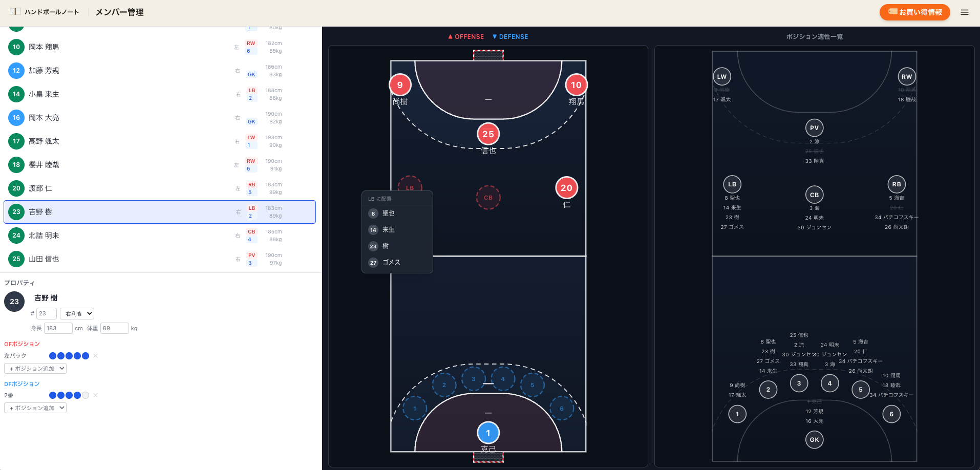Image resolution: width=980 pixels, height=470 pixels.
Task: Remove 2番 defense position with its x icon
Action: click(96, 395)
